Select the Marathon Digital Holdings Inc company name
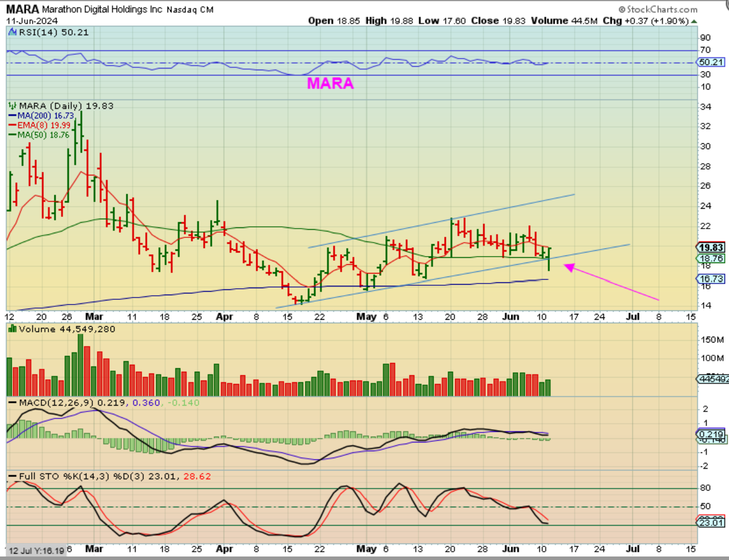 [x=102, y=9]
